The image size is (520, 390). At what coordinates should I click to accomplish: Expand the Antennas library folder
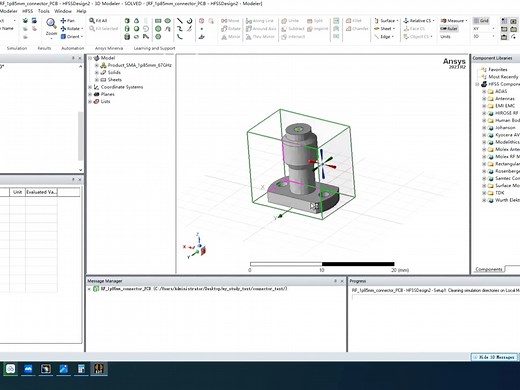[484, 99]
